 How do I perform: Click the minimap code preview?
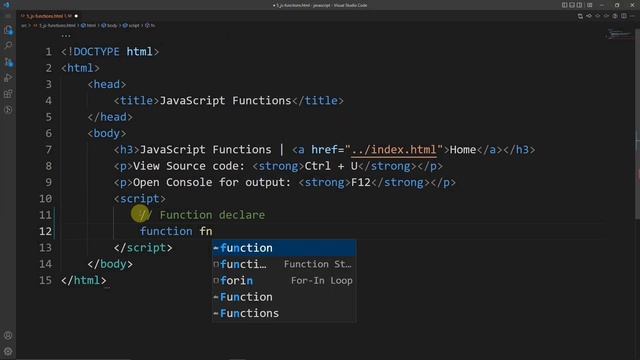pos(619,34)
